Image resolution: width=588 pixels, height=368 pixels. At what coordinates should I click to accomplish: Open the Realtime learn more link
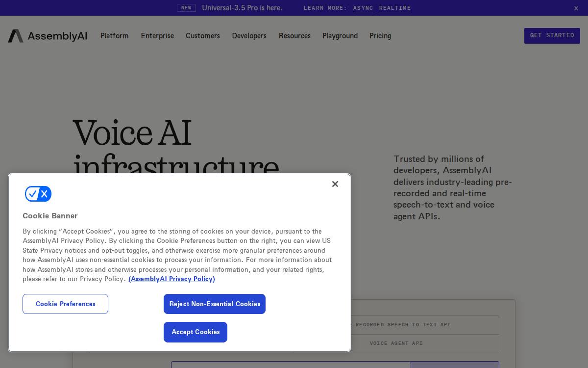[395, 8]
